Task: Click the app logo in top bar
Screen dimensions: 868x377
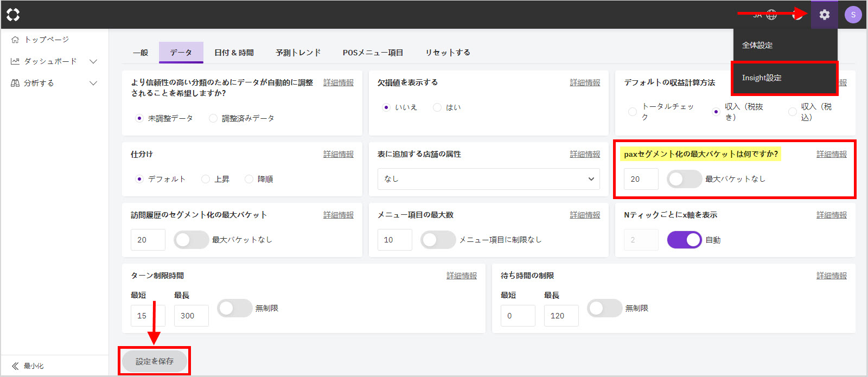Action: pos(13,15)
